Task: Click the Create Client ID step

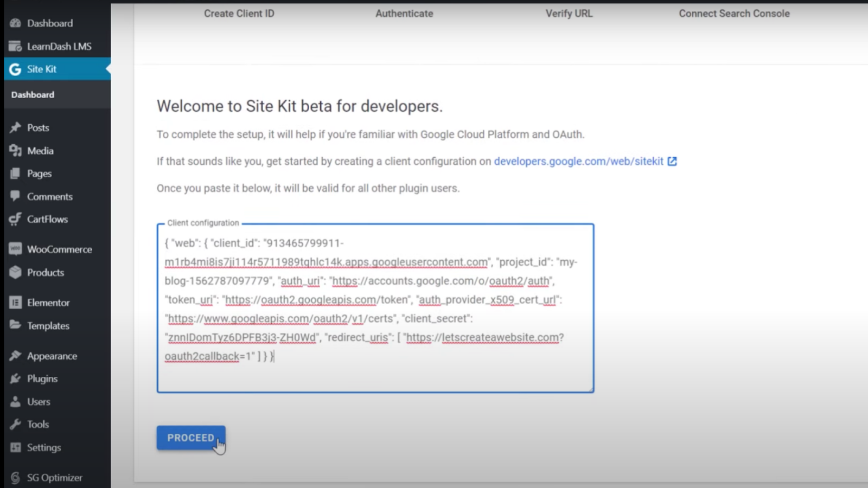Action: click(239, 14)
